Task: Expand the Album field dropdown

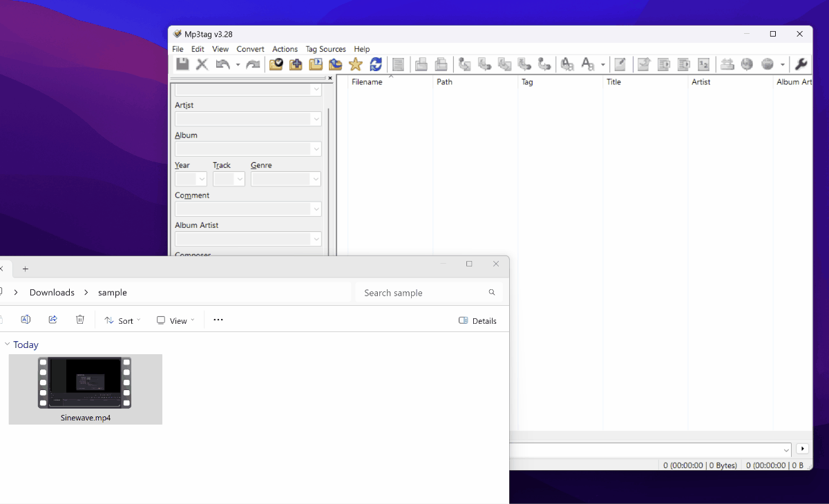Action: click(x=316, y=149)
